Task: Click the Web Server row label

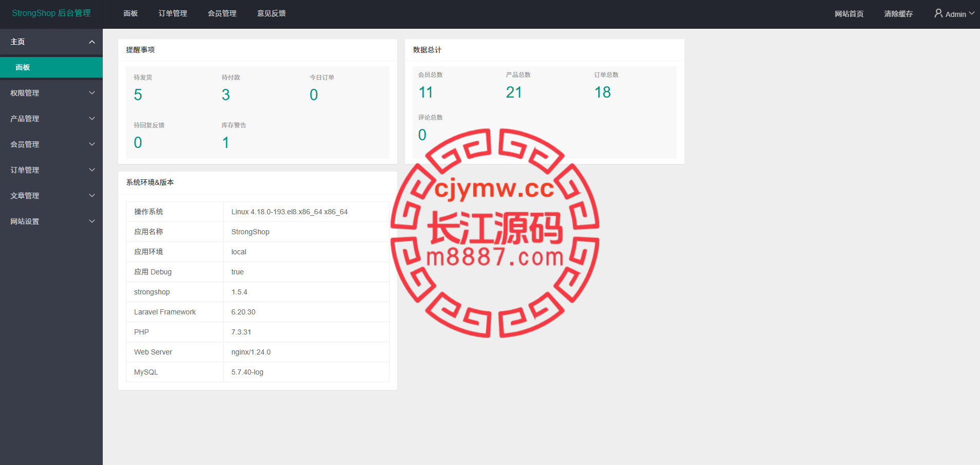Action: point(153,352)
